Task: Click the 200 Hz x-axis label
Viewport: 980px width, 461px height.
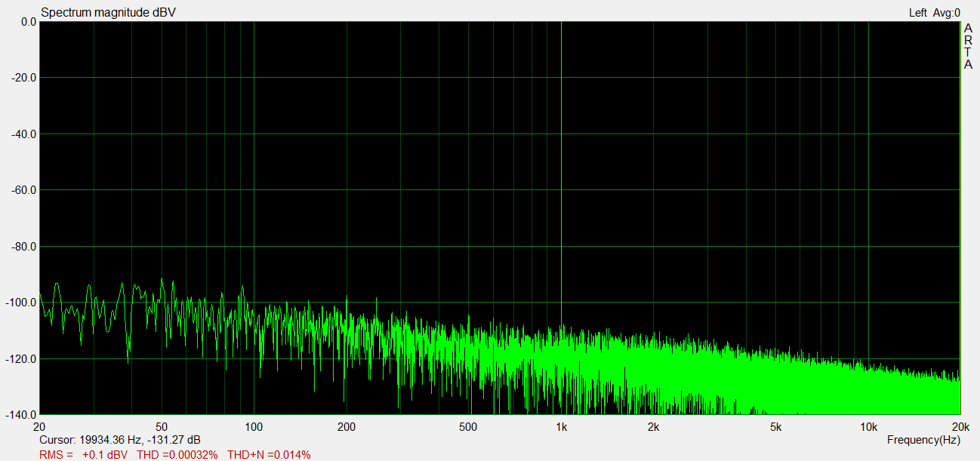Action: (347, 427)
